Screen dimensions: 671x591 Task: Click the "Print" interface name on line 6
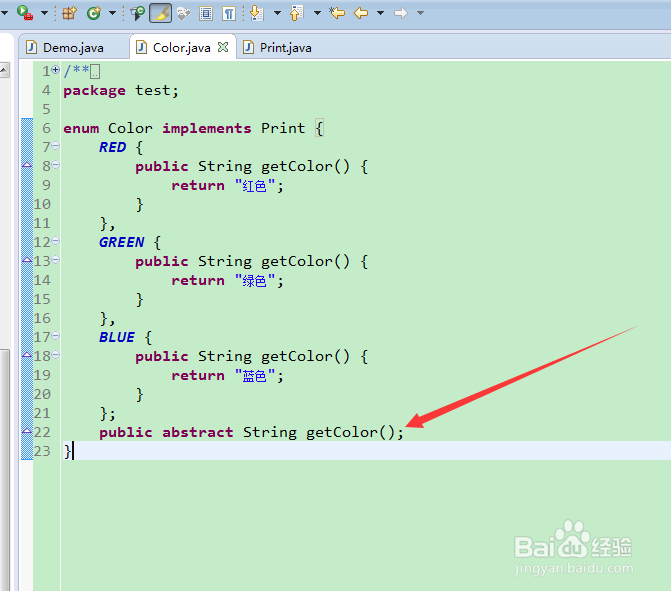tap(283, 128)
